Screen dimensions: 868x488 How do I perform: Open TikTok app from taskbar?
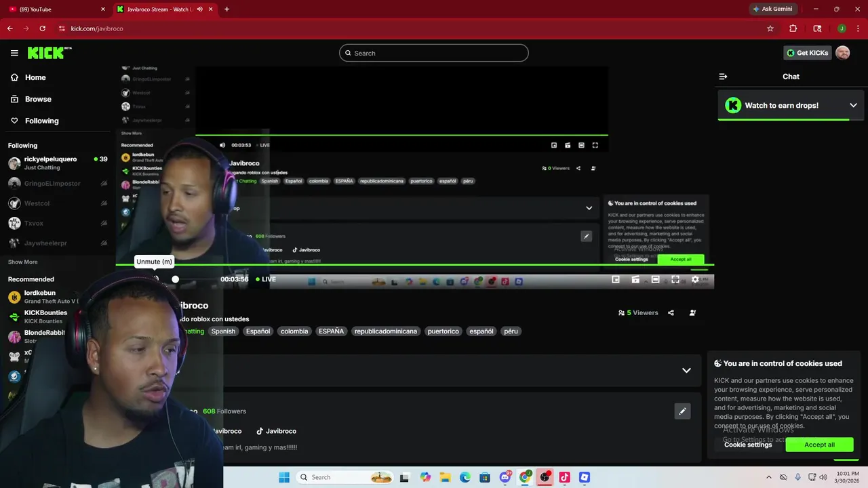click(x=564, y=477)
